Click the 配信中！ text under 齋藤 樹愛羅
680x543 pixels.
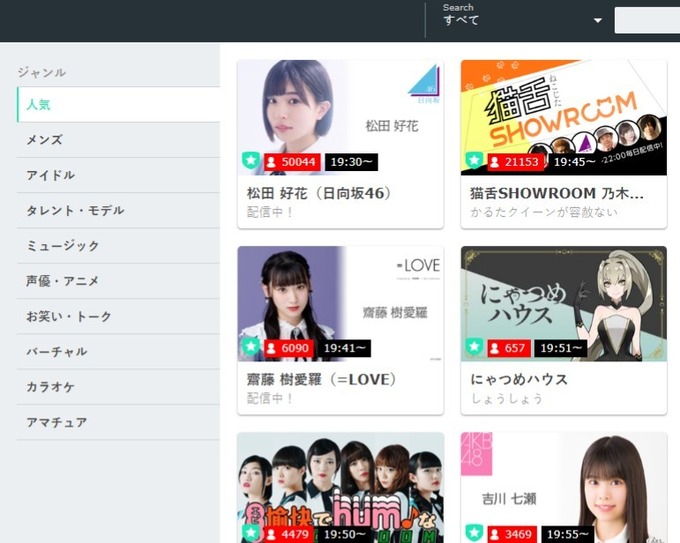pos(270,398)
